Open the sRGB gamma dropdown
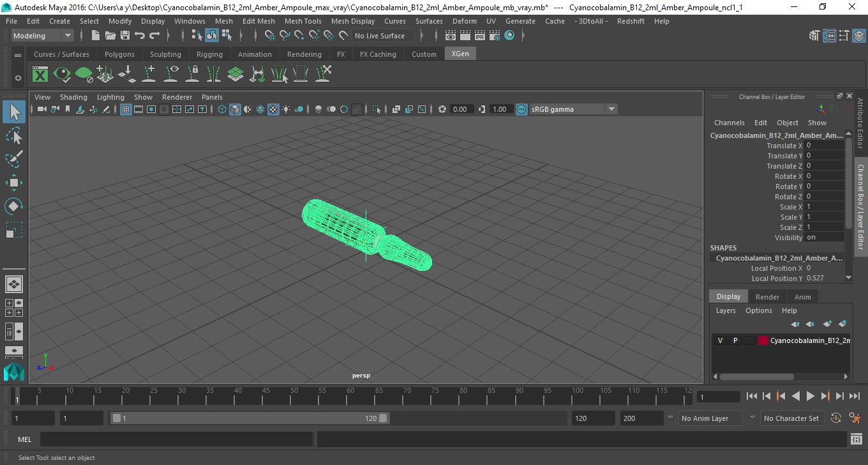Screen dimensions: 868x465 (573, 109)
